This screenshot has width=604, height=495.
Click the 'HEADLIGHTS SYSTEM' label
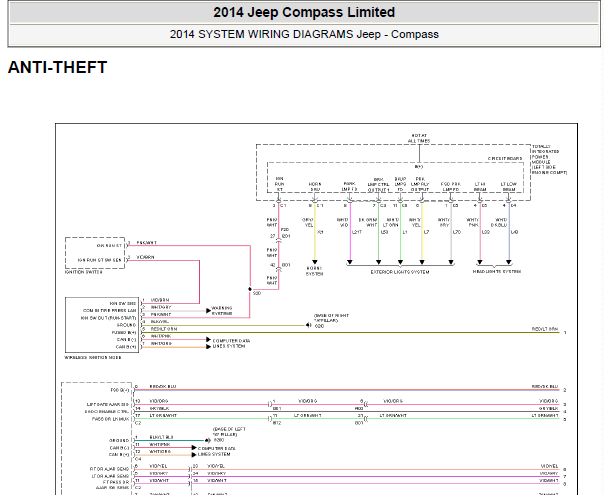497,272
